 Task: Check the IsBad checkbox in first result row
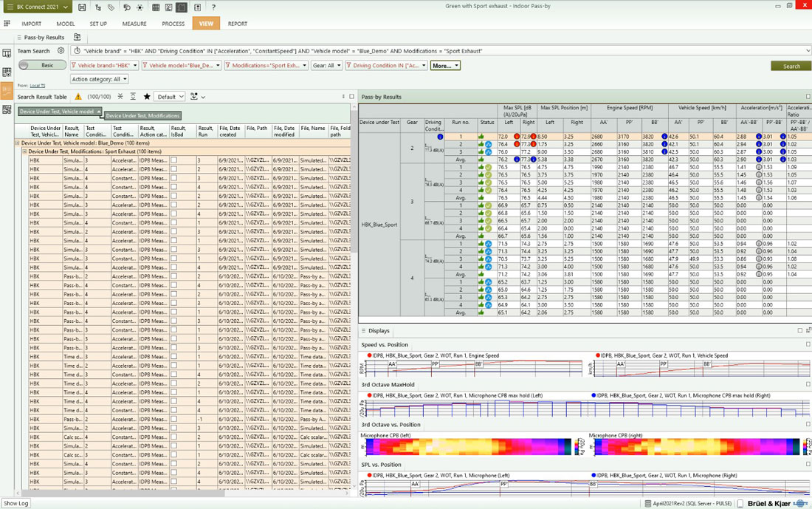pos(173,160)
